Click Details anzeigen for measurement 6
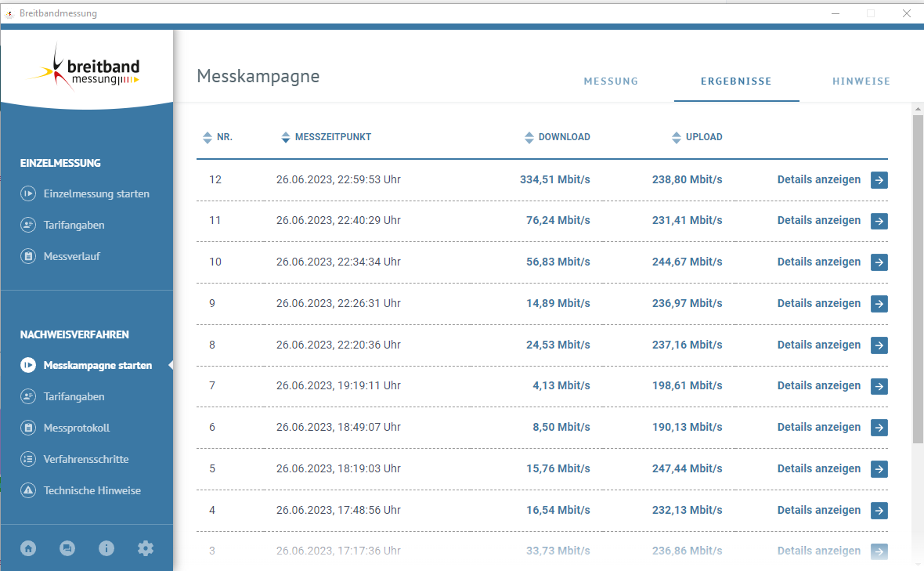924x571 pixels. coord(819,427)
